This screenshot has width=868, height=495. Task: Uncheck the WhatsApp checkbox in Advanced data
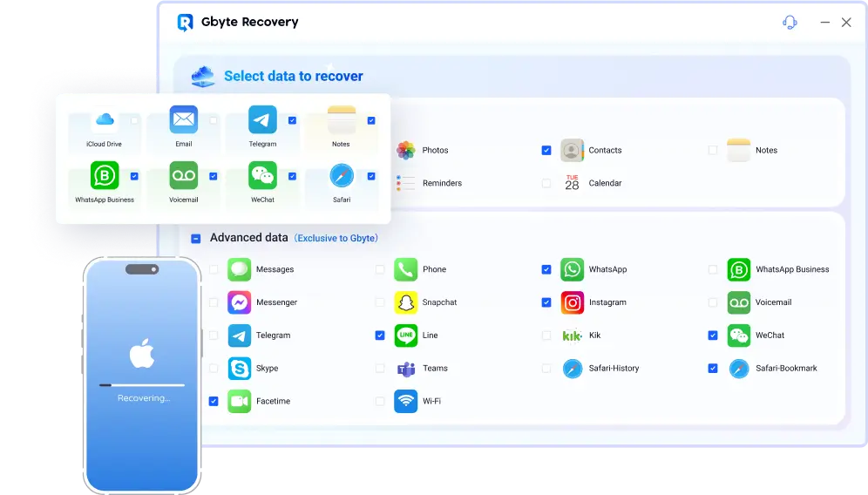[x=546, y=269]
